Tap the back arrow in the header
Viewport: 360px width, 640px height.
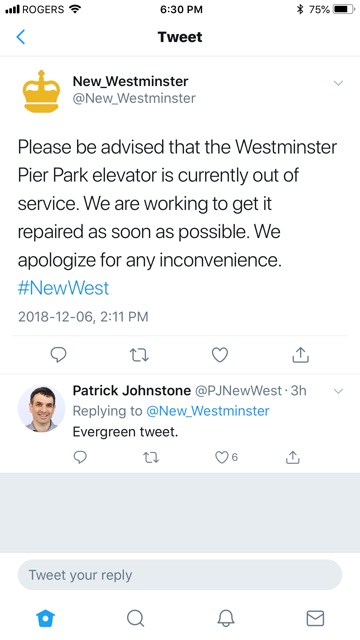(x=21, y=37)
